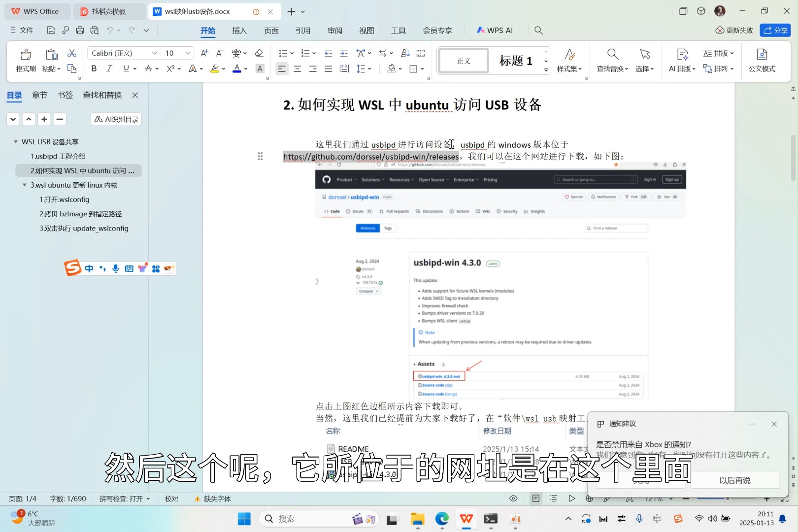Click 以后再说 in Xbox notification
This screenshot has width=798, height=532.
735,480
